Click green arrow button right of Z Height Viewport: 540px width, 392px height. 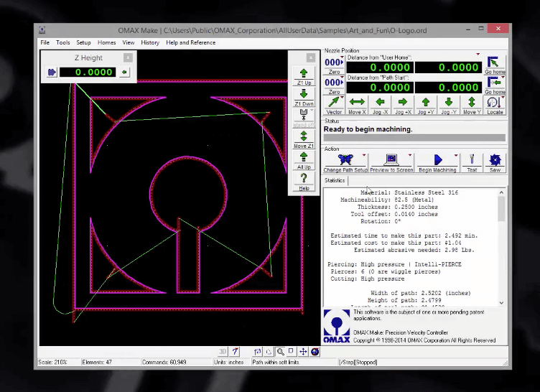[124, 73]
